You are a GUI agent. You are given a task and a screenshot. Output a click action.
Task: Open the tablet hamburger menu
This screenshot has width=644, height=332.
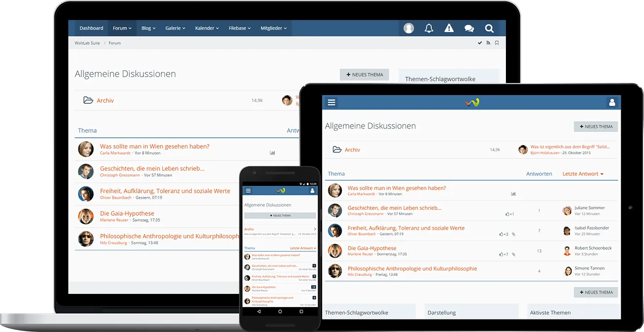point(332,103)
